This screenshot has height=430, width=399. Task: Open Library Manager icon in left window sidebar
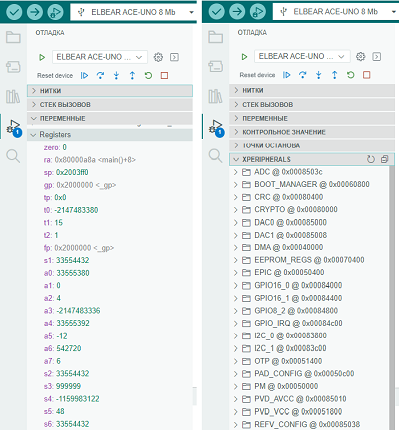click(13, 96)
